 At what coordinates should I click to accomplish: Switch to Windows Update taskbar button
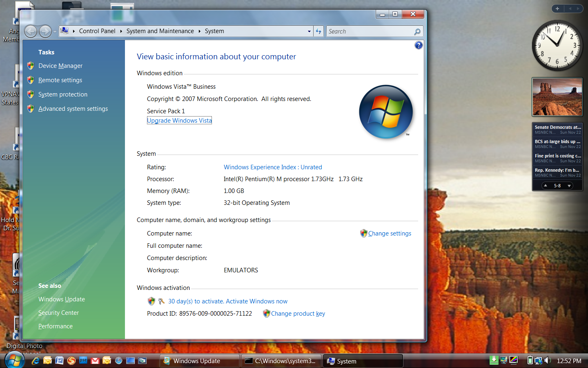click(x=199, y=361)
